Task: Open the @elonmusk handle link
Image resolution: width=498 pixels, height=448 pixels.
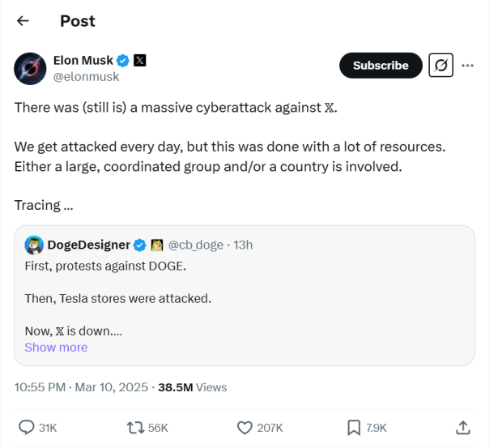Action: point(86,77)
